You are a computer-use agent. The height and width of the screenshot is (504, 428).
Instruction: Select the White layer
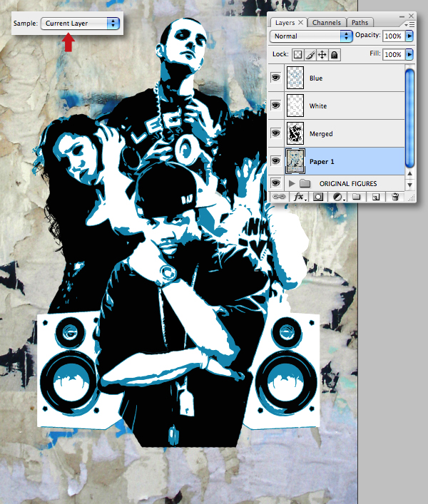342,106
